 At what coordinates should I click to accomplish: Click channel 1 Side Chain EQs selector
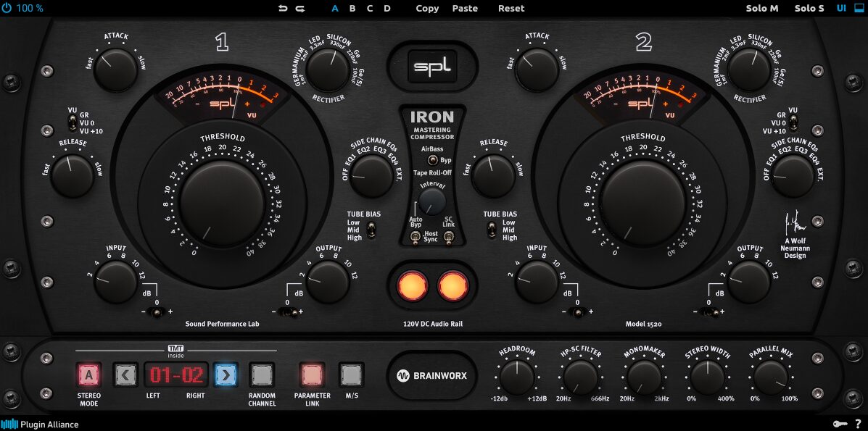pos(371,177)
